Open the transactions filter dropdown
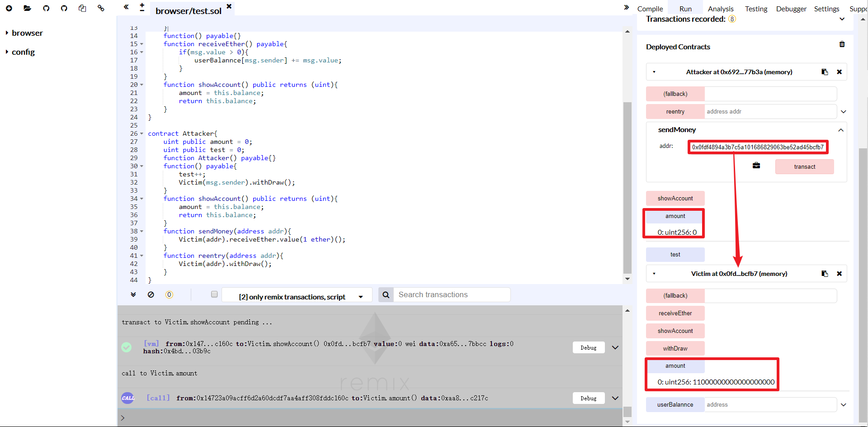Screen dimensions: 868x427 tap(297, 295)
